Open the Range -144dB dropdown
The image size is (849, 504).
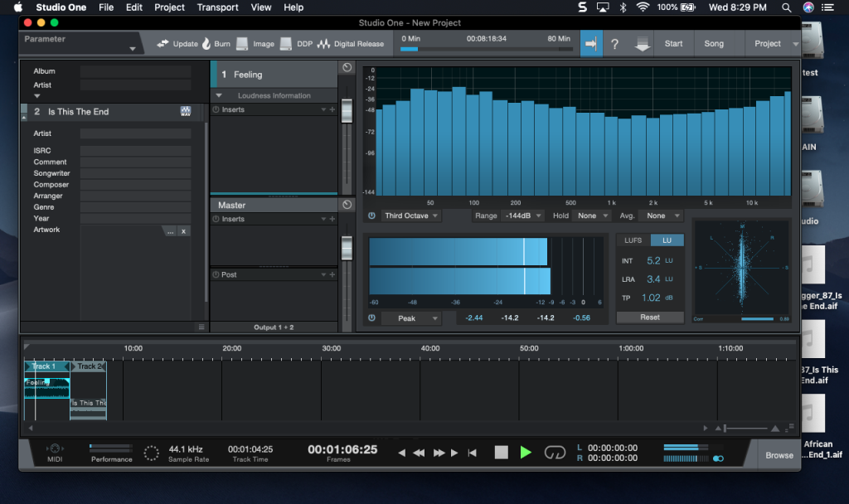click(522, 216)
